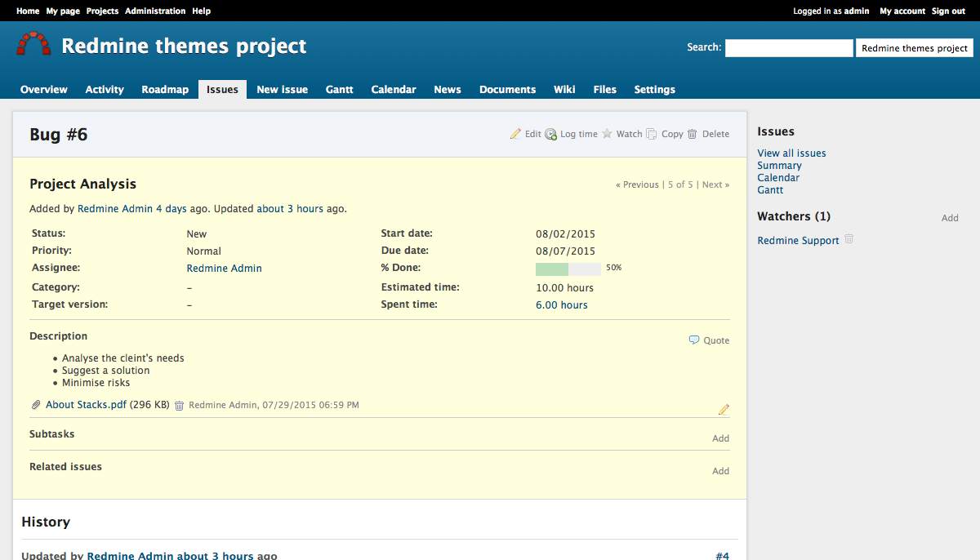The image size is (980, 560).
Task: Click the 6.00 hours spent time link
Action: click(562, 305)
